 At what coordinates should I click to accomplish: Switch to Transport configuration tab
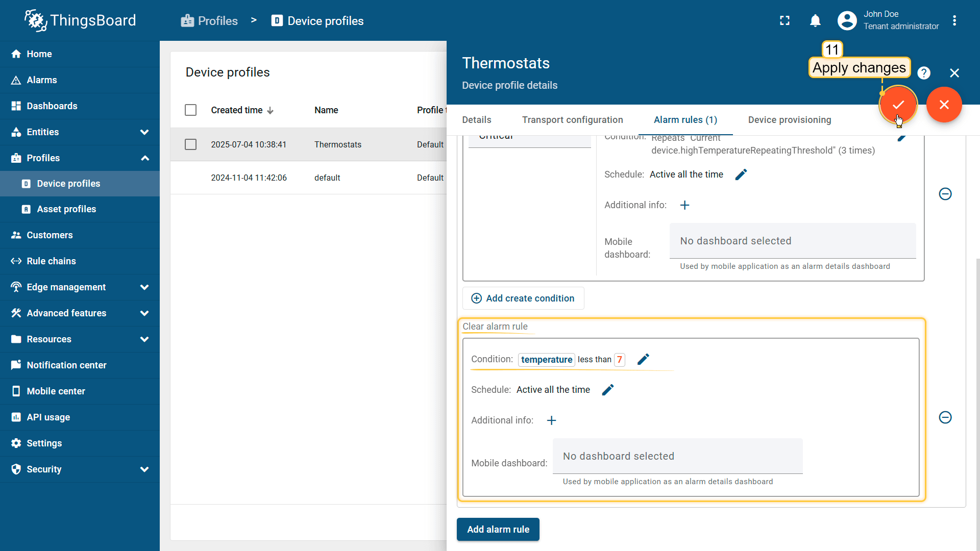[572, 120]
